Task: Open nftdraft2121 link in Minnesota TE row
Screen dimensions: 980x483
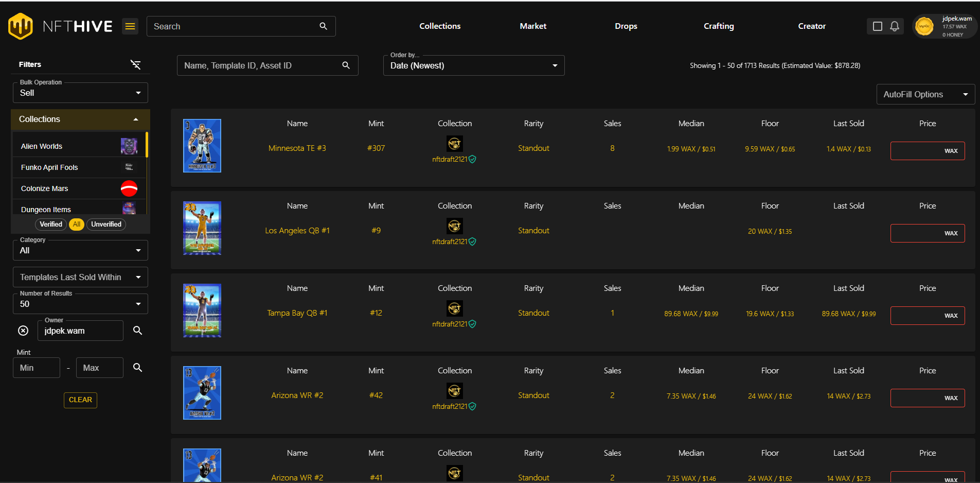Action: click(450, 160)
